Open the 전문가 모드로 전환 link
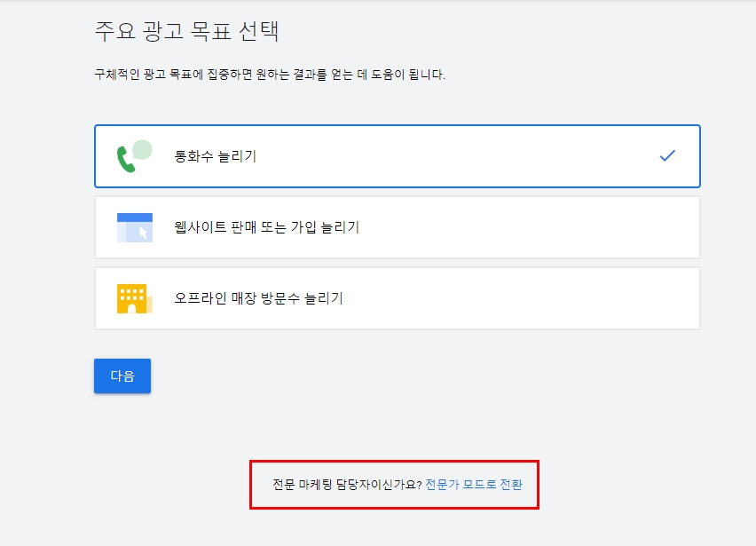 (x=474, y=484)
